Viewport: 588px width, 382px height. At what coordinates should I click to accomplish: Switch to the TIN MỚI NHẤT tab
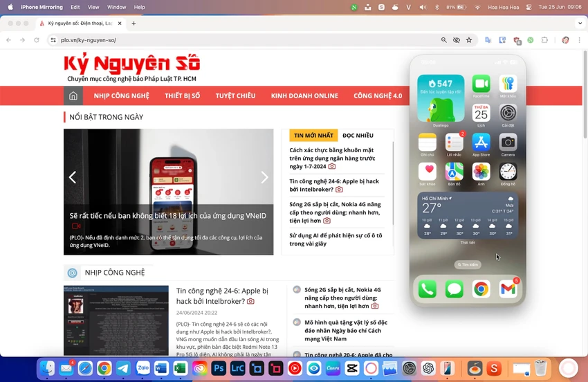tap(313, 136)
